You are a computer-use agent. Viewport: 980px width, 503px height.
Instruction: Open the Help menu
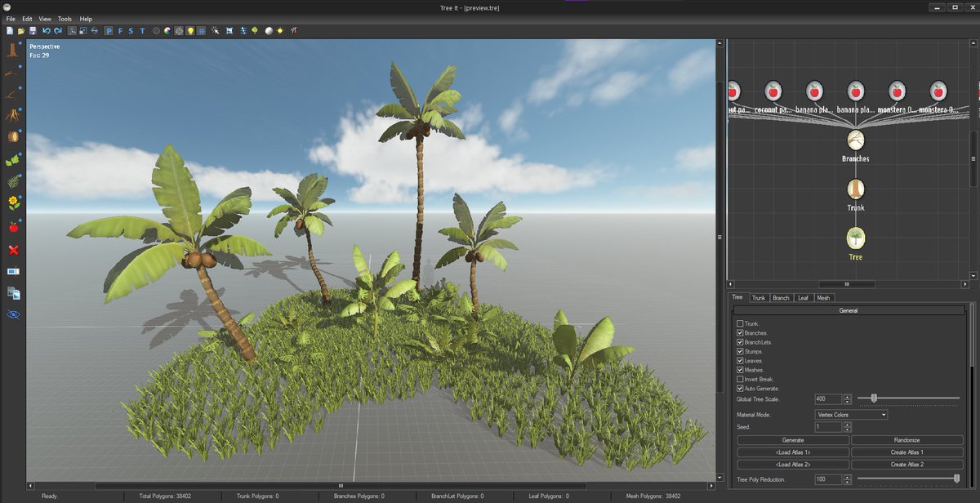click(x=86, y=18)
